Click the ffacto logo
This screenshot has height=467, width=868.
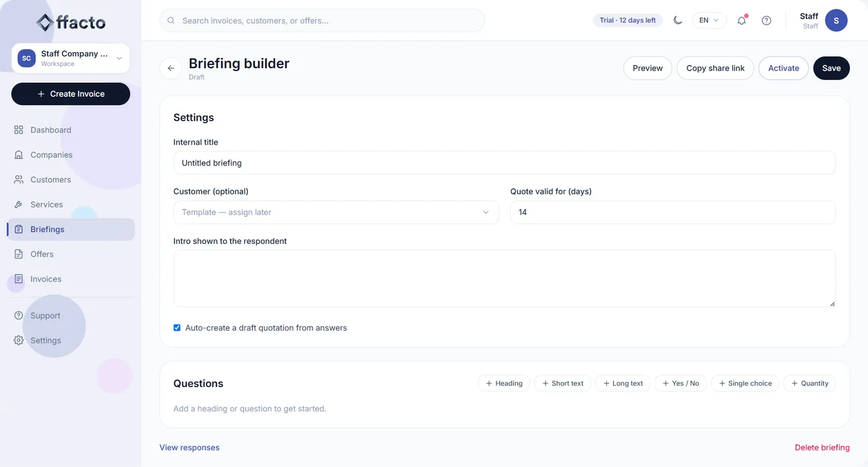[x=71, y=23]
